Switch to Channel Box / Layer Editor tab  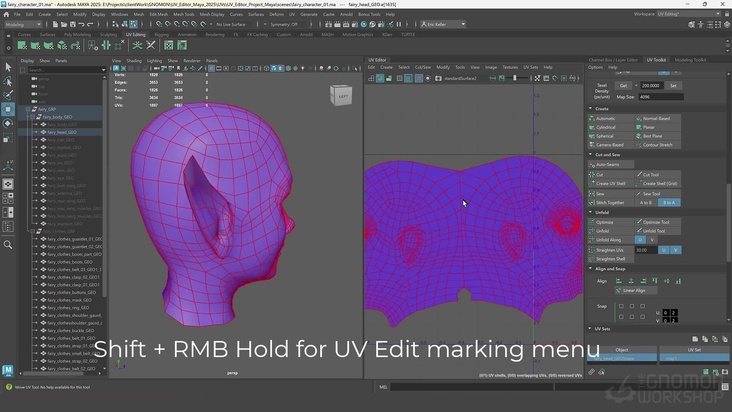coord(612,60)
